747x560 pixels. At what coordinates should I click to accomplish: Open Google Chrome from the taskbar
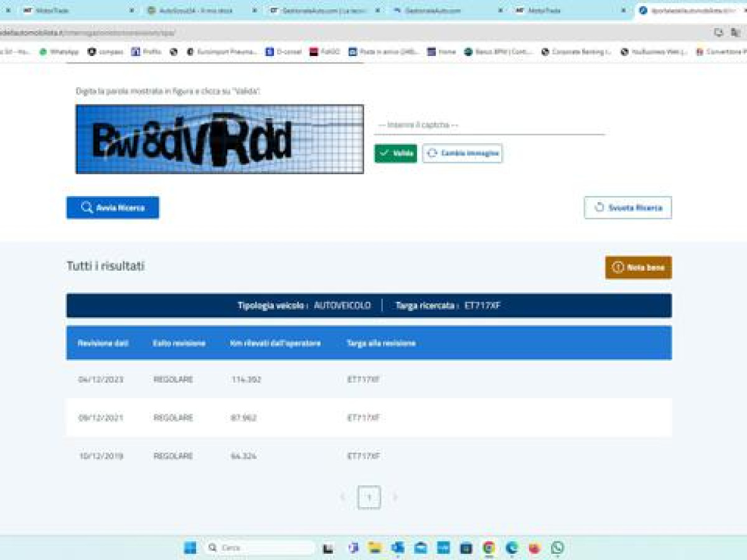click(489, 548)
